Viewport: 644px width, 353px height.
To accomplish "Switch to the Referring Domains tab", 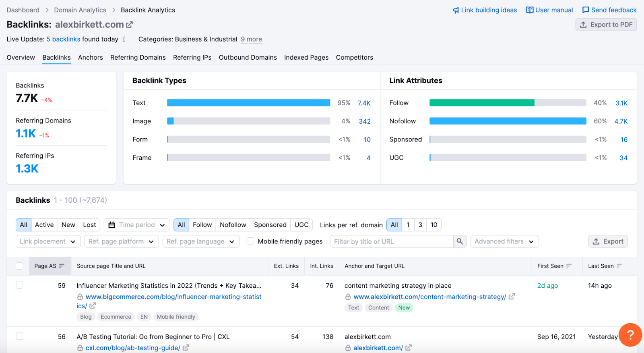I will click(138, 58).
